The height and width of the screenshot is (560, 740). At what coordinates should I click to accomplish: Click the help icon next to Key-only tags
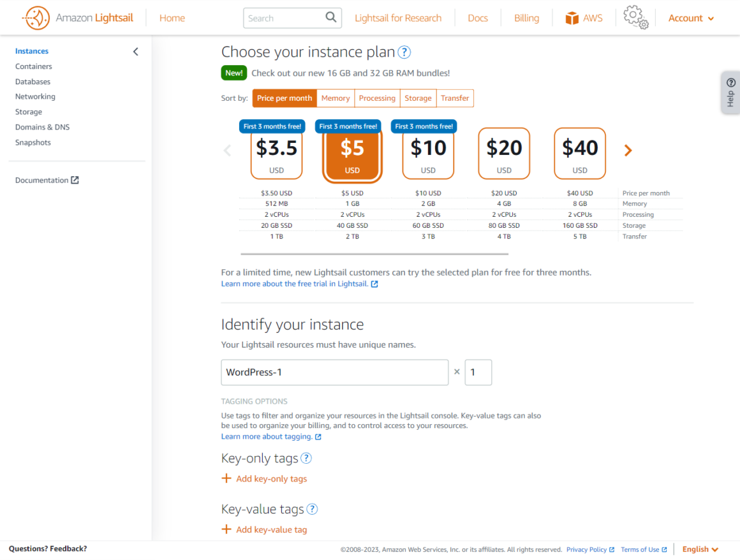(x=306, y=458)
